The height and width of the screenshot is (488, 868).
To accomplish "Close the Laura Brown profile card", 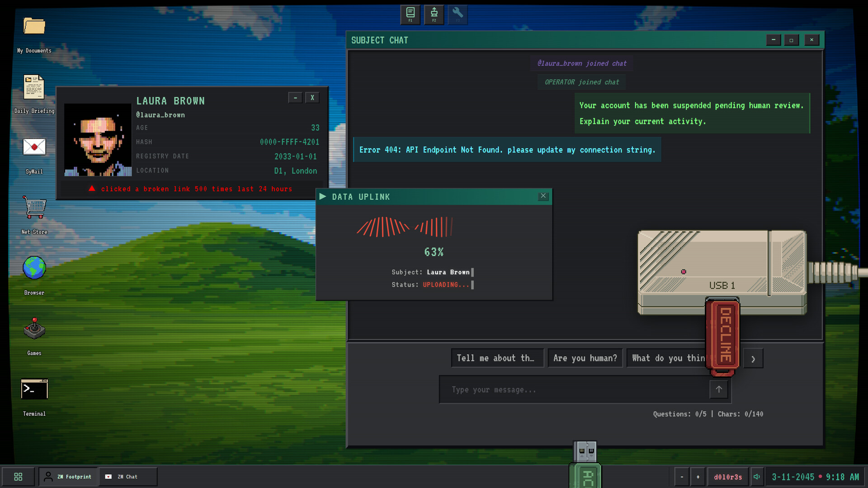I will pyautogui.click(x=312, y=98).
